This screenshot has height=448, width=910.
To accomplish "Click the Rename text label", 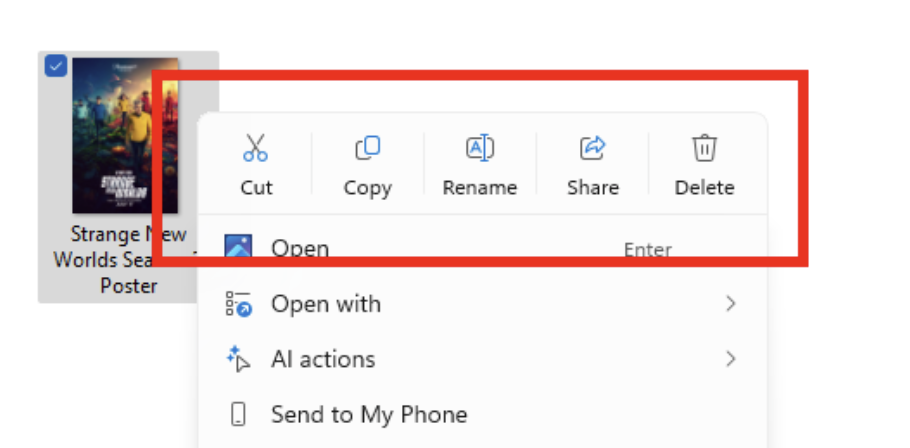I will tap(480, 188).
